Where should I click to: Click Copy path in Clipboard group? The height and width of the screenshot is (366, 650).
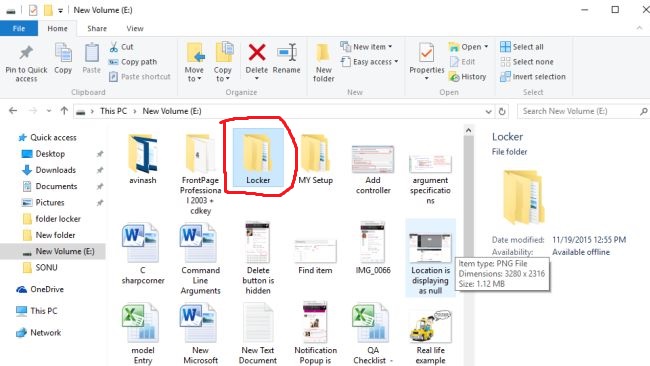[x=133, y=62]
